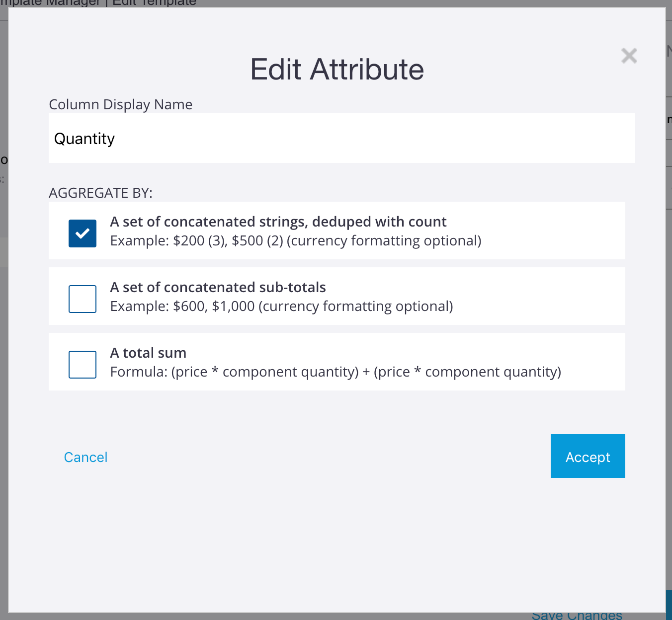Click the sub-totals currency example text

281,306
